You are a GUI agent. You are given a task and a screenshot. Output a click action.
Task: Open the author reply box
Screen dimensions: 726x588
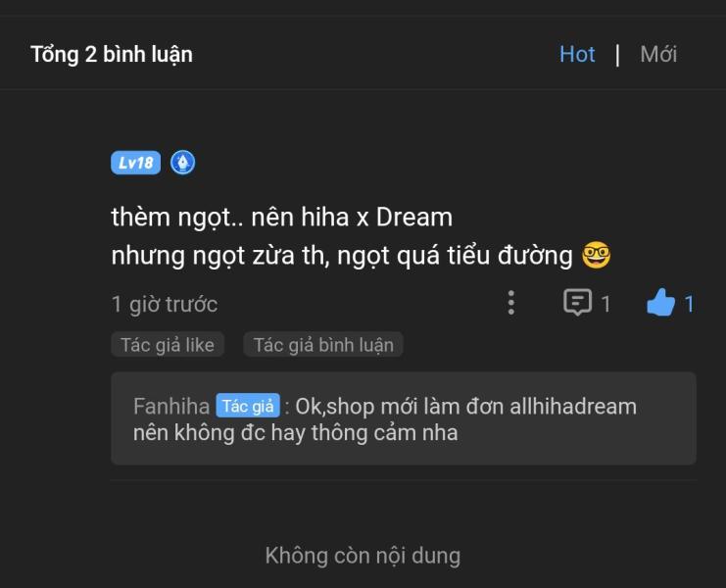pyautogui.click(x=404, y=418)
